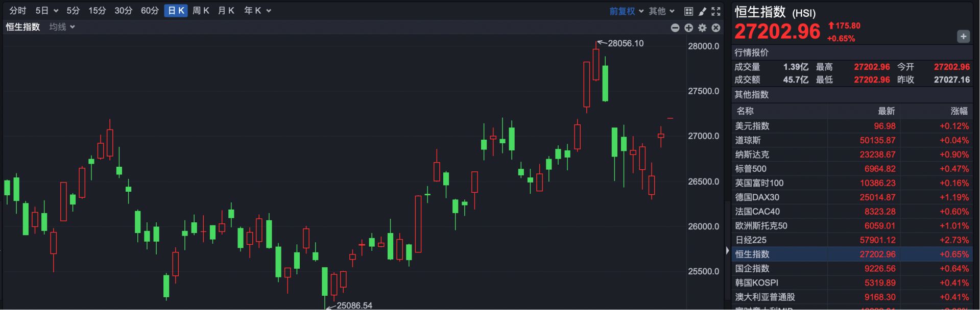Add 恒生指数 to watchlist with plus button
The image size is (980, 310).
point(963,36)
